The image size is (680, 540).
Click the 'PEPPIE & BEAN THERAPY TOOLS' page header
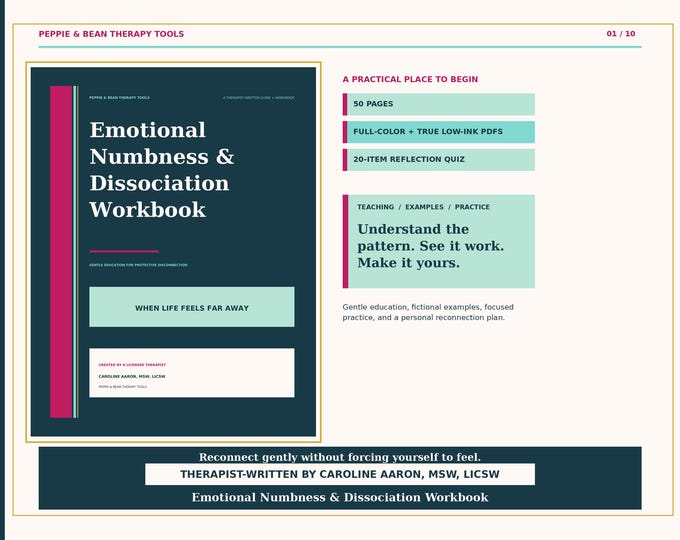(x=111, y=34)
